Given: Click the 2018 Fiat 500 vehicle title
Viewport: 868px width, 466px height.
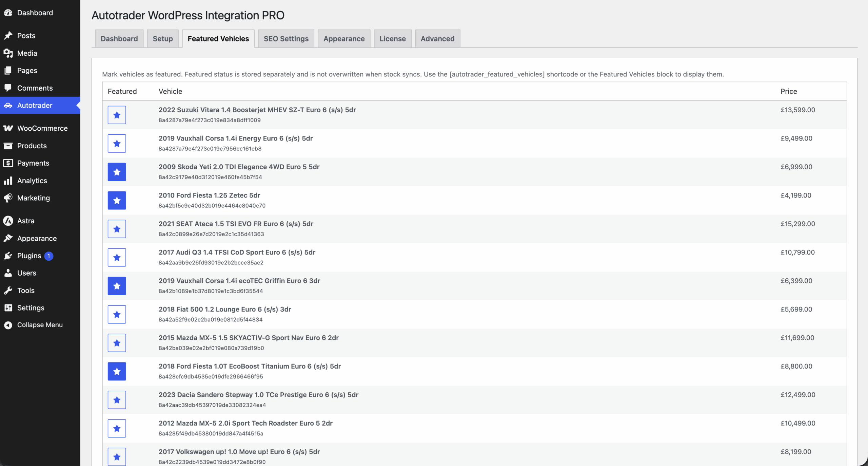Looking at the screenshot, I should click(x=225, y=310).
